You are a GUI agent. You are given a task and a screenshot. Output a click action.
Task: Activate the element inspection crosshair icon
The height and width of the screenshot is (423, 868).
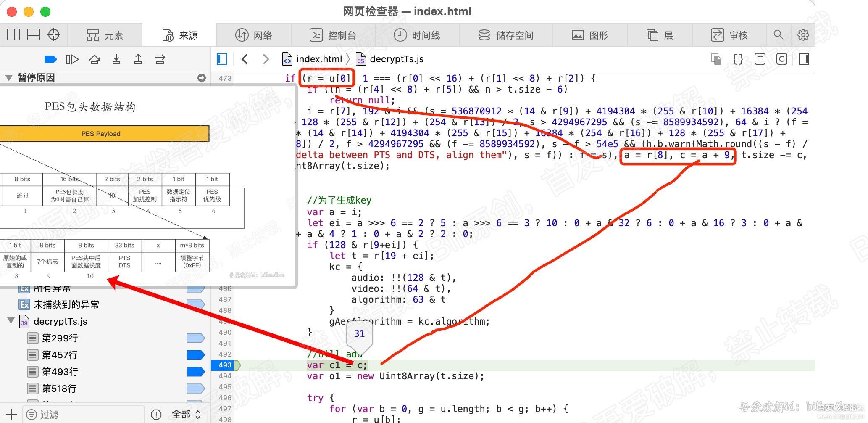[53, 34]
